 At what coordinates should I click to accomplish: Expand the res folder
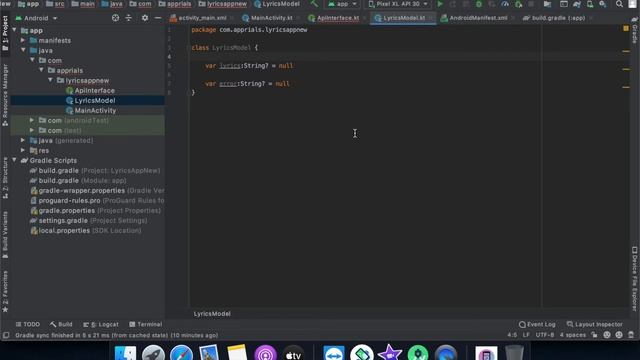[23, 150]
